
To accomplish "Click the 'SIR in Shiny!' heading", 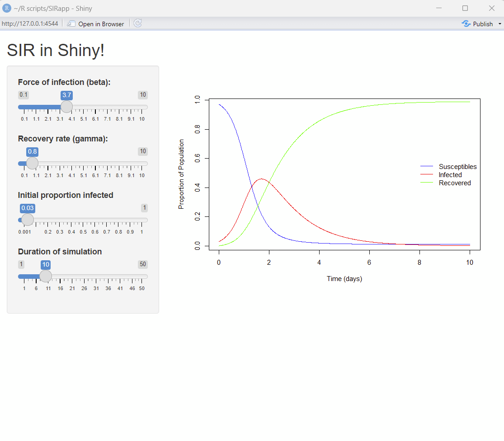I will tap(56, 50).
